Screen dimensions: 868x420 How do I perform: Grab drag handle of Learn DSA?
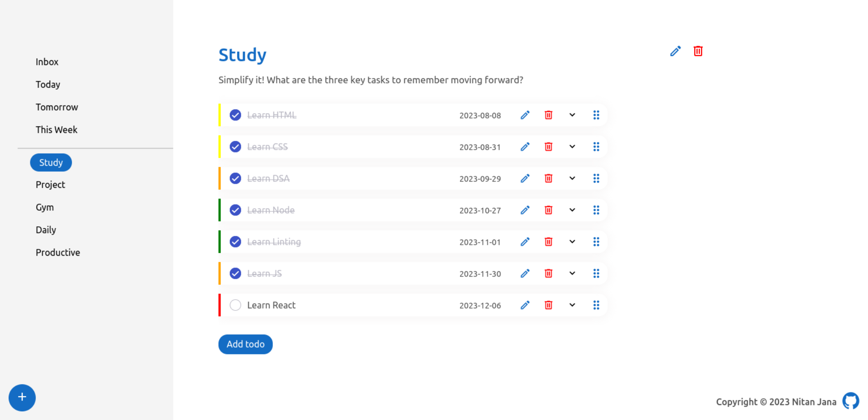(x=596, y=178)
